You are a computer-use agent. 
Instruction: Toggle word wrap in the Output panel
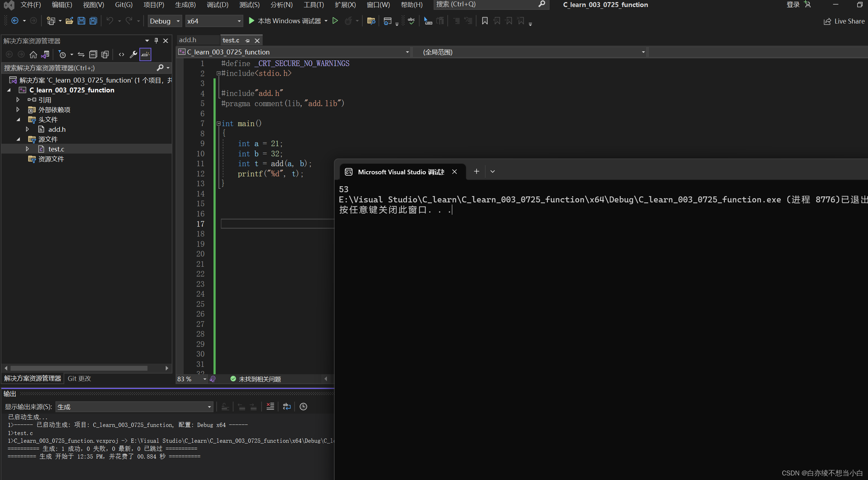click(x=287, y=407)
